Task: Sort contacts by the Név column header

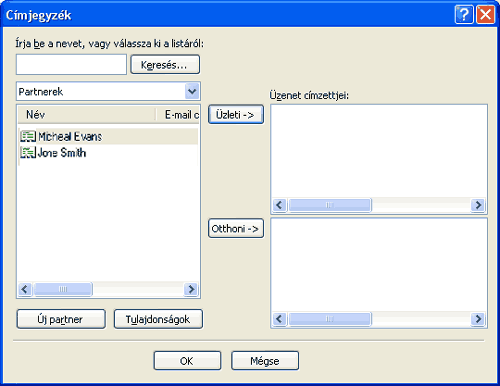Action: tap(87, 115)
